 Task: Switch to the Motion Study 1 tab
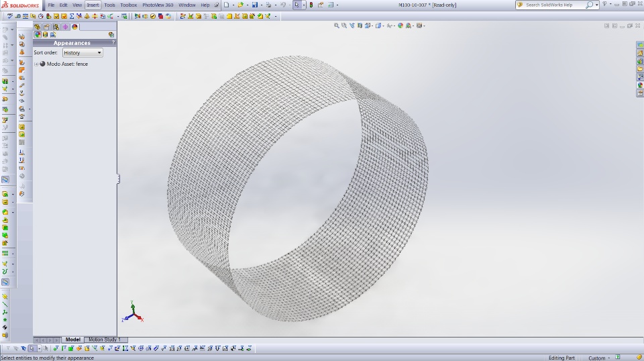(105, 340)
